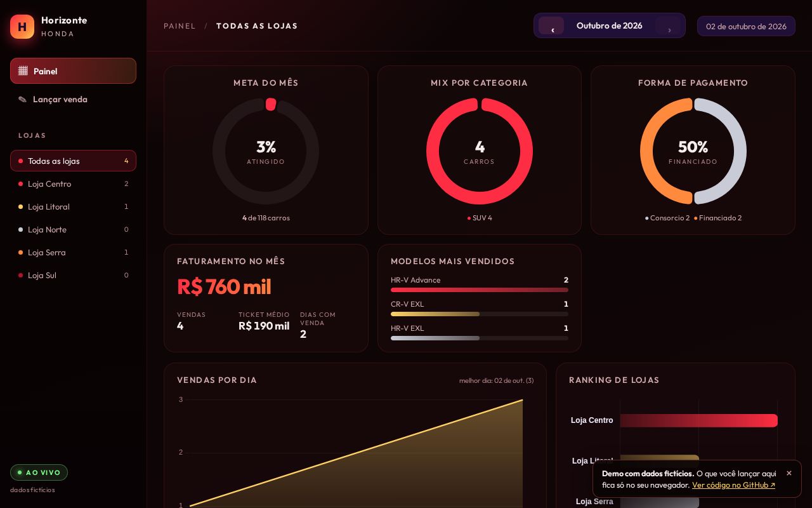This screenshot has width=812, height=508.
Task: Select Todas as lojas filter
Action: pos(73,161)
